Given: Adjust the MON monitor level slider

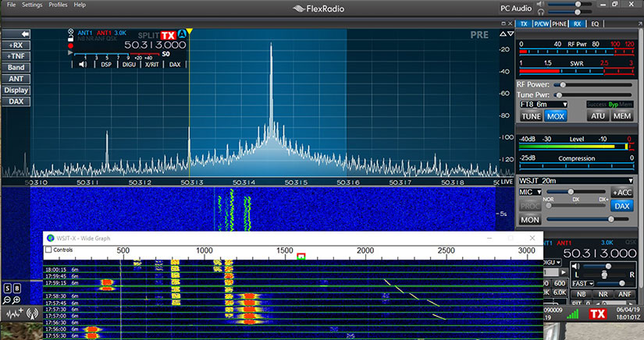Looking at the screenshot, I should [588, 219].
